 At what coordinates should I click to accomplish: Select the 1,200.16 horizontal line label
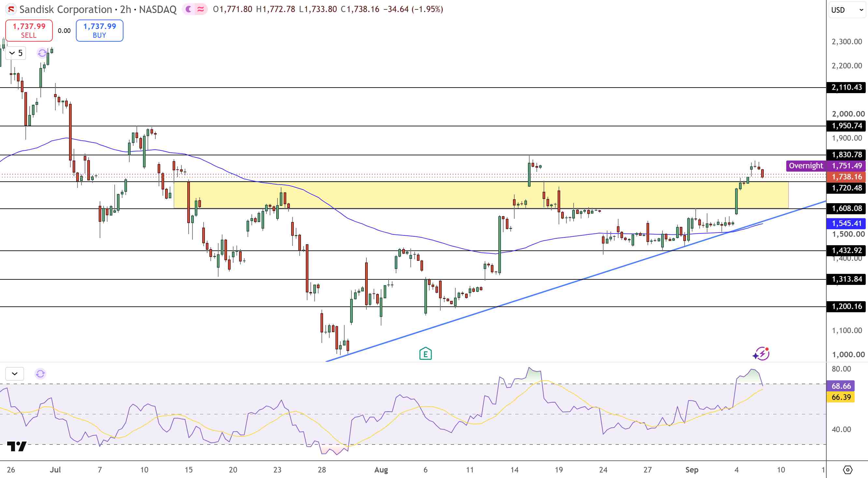coord(847,306)
